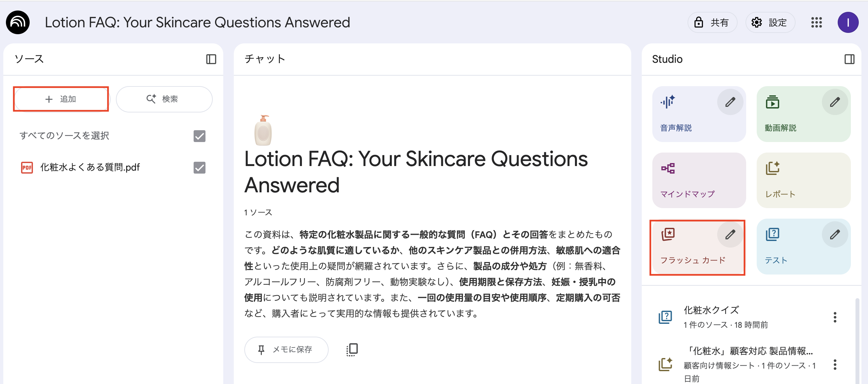
Task: Click the NotebookLM logo icon
Action: 17,22
